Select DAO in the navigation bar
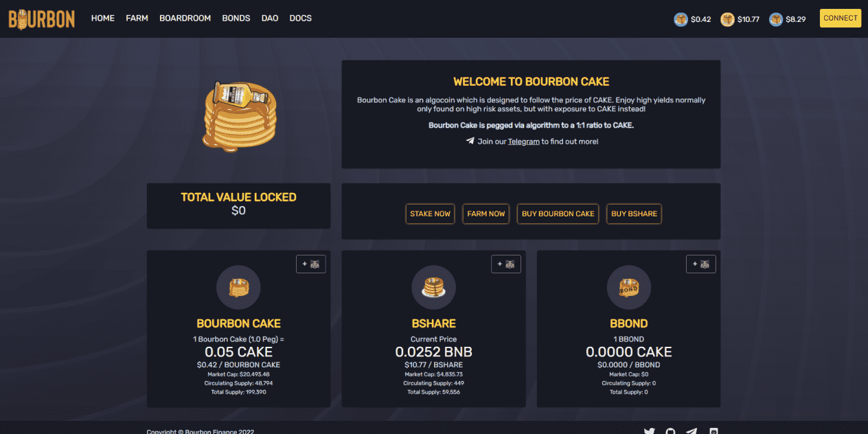The height and width of the screenshot is (434, 868). [270, 19]
